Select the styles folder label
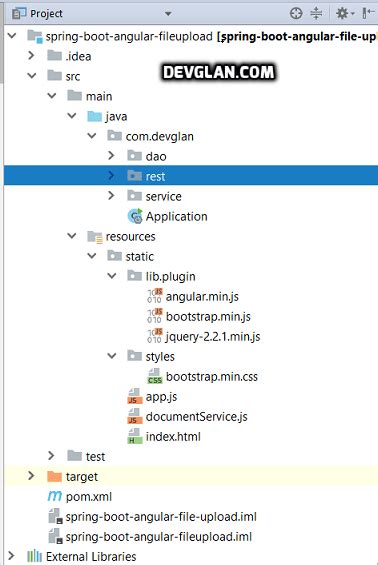The width and height of the screenshot is (378, 565). pyautogui.click(x=160, y=357)
